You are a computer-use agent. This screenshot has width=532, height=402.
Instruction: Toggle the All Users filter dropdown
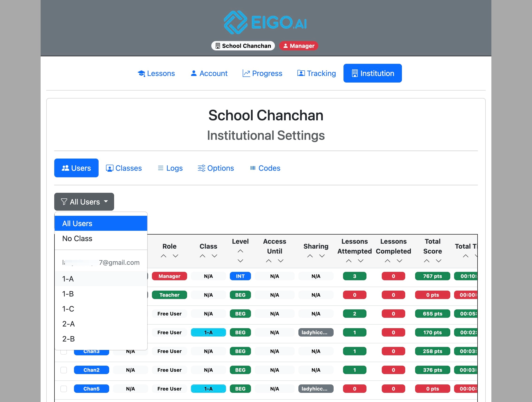click(84, 202)
